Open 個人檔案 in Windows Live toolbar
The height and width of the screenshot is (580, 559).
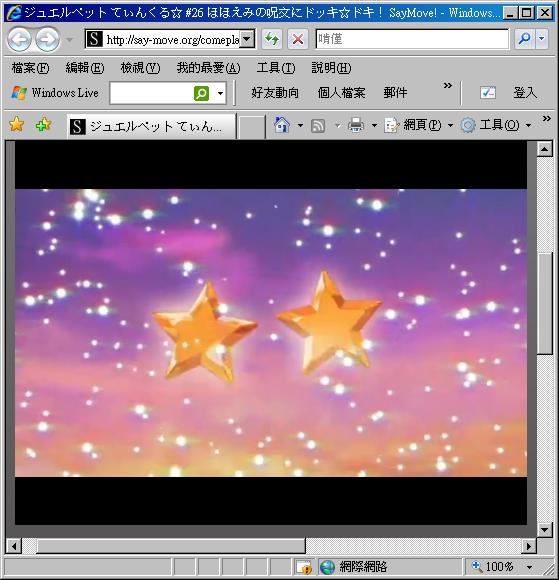click(341, 93)
